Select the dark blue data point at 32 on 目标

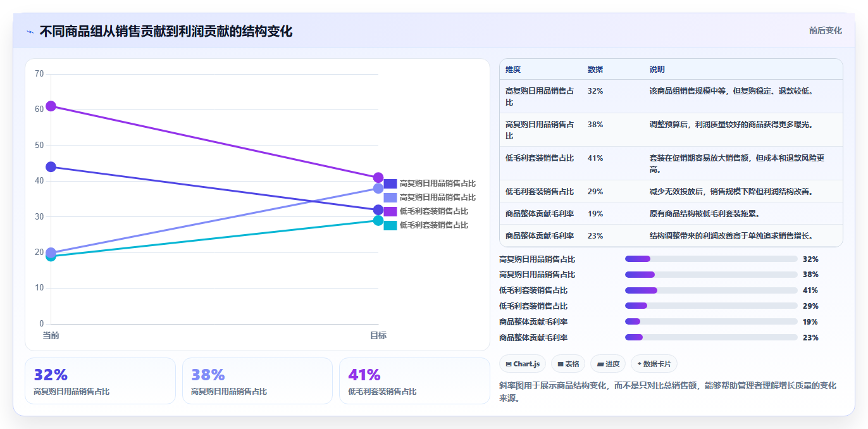pos(378,209)
